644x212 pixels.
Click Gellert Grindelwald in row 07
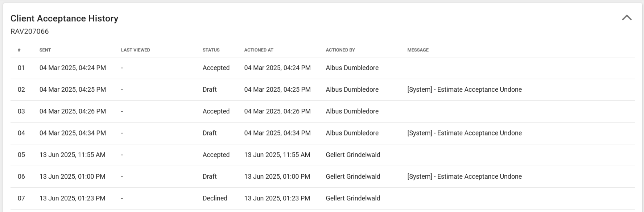pyautogui.click(x=353, y=198)
